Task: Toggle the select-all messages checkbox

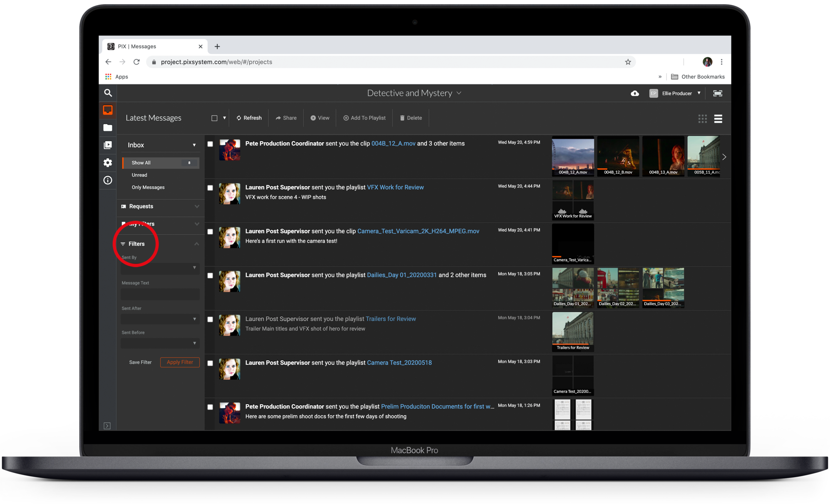Action: pyautogui.click(x=214, y=118)
